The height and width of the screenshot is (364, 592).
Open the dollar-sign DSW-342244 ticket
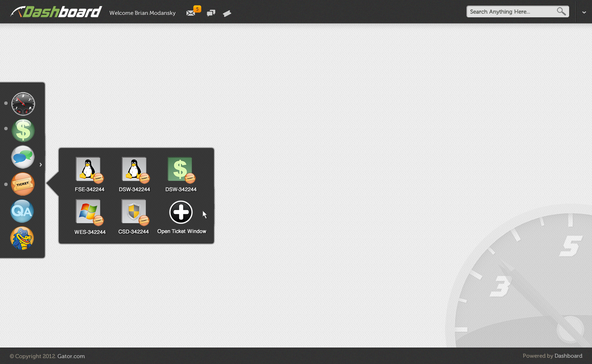(x=181, y=175)
